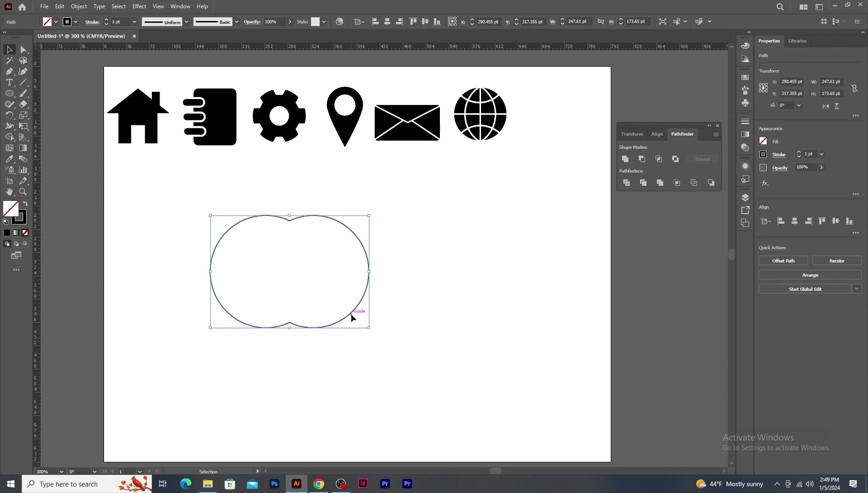Viewport: 868px width, 493px height.
Task: Select the Ellipse tool
Action: coord(9,93)
